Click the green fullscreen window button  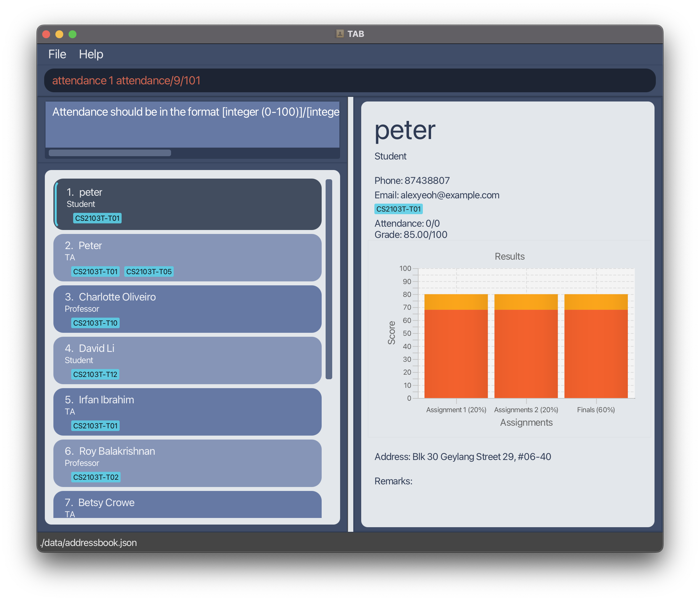coord(72,34)
